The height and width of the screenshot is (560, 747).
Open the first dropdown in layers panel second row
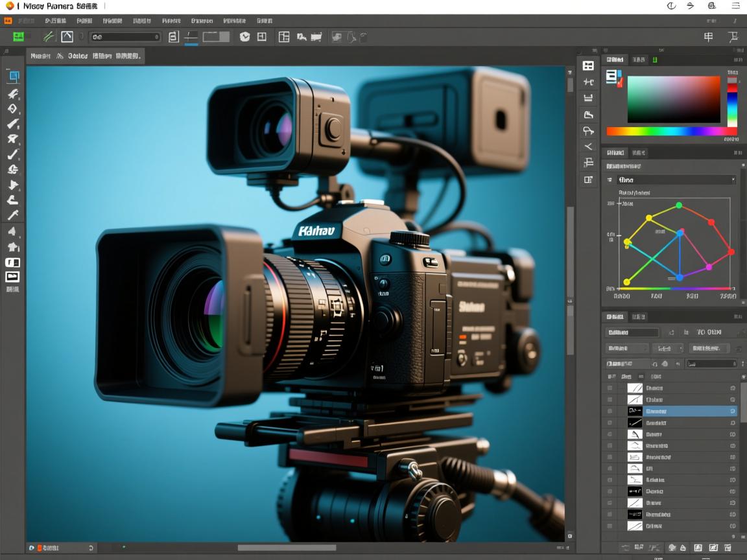pyautogui.click(x=627, y=349)
